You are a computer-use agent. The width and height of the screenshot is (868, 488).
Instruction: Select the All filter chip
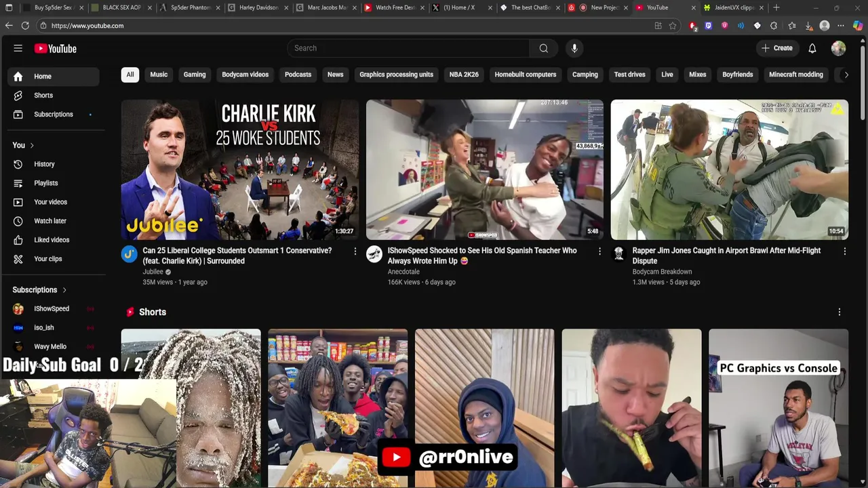[130, 75]
